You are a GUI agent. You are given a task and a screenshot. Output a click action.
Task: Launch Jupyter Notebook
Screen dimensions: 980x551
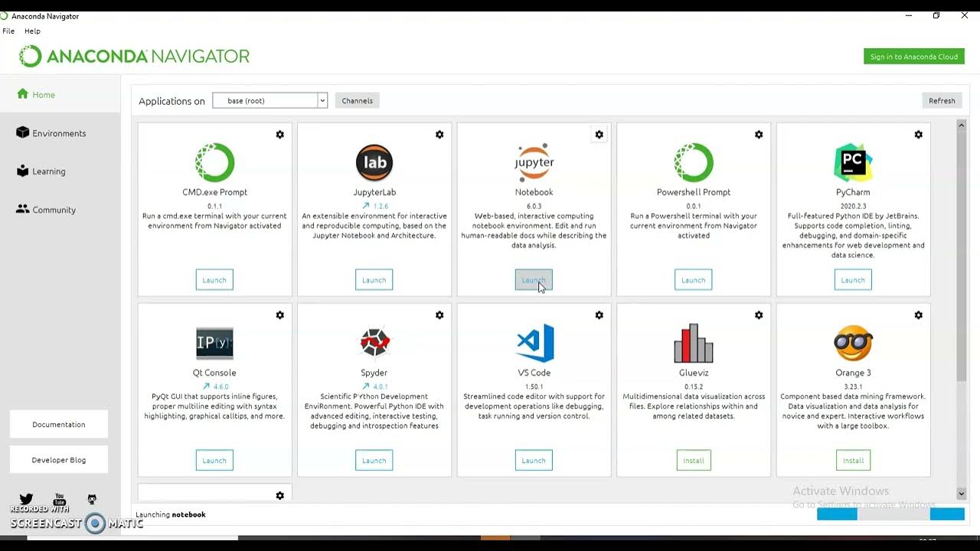[534, 280]
